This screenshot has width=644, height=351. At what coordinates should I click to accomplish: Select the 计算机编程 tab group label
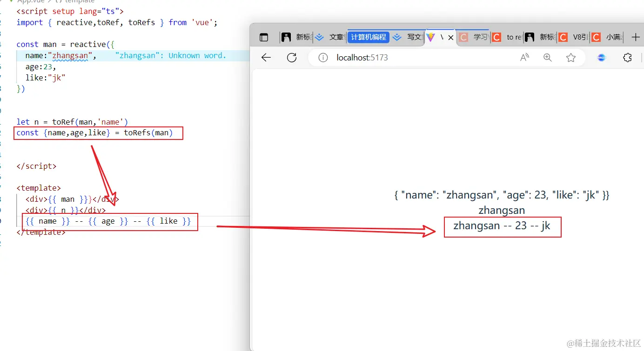tap(369, 37)
